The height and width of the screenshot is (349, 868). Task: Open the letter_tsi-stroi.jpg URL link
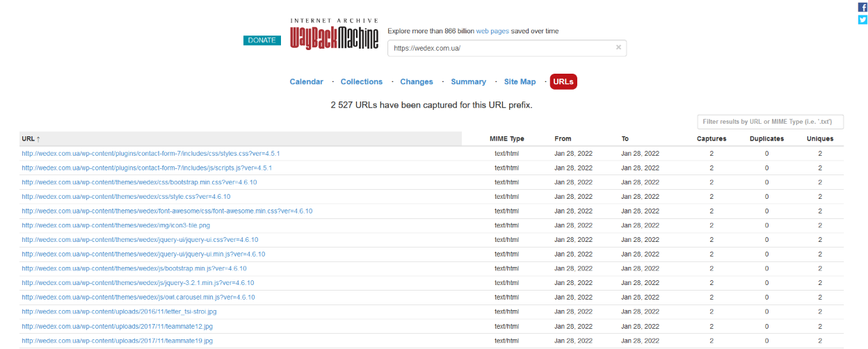click(x=119, y=311)
